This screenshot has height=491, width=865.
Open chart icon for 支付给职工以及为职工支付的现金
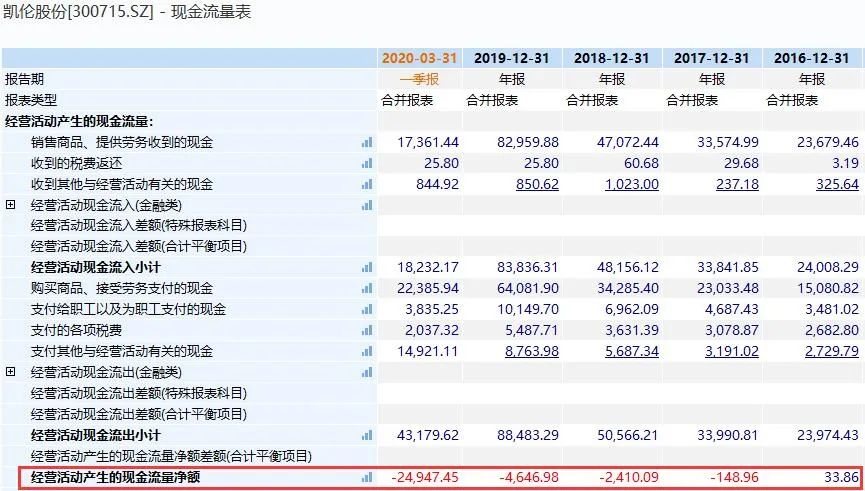pos(367,310)
